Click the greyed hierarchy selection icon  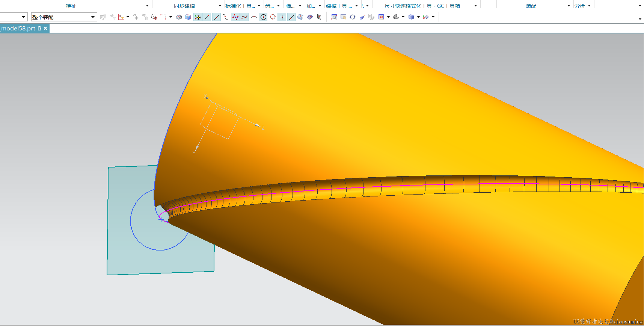pyautogui.click(x=145, y=17)
